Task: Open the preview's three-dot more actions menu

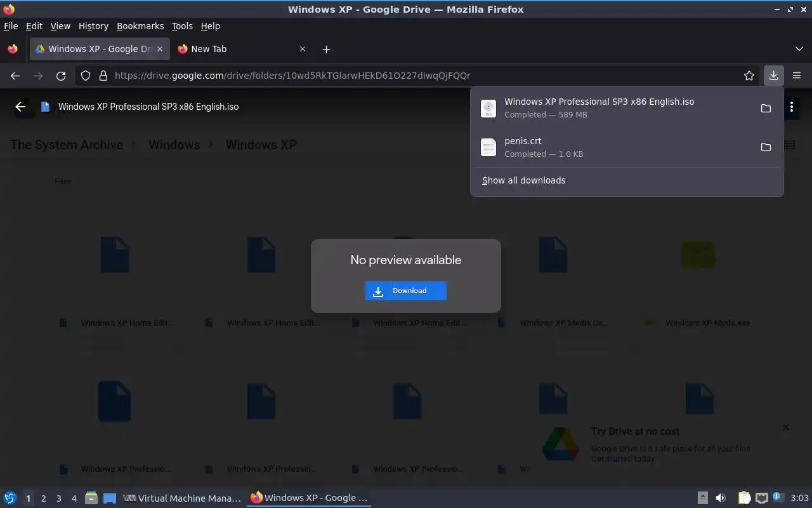Action: tap(791, 107)
